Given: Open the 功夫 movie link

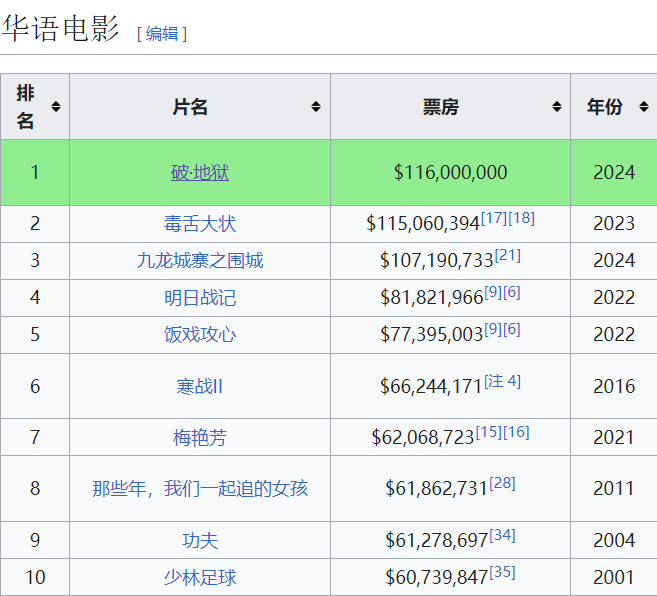Looking at the screenshot, I should click(x=200, y=540).
